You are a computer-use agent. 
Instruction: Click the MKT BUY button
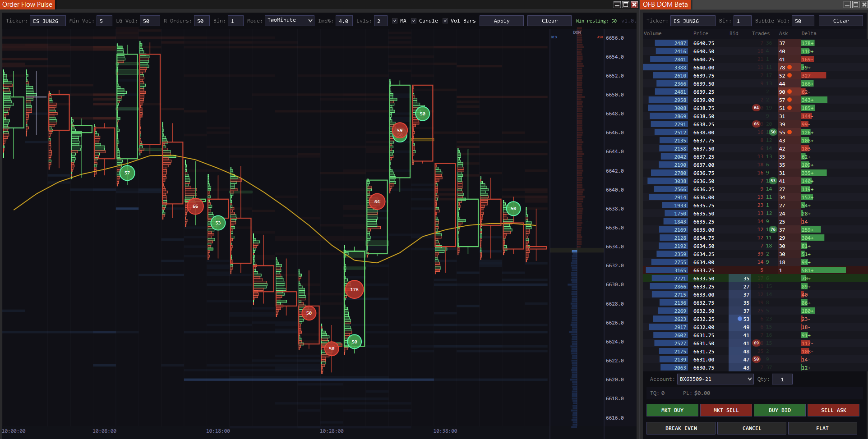tap(672, 410)
